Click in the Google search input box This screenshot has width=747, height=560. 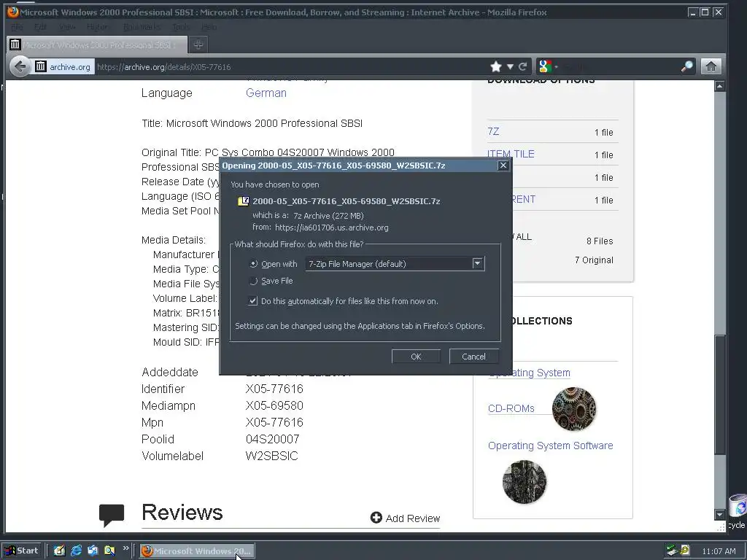coord(619,66)
